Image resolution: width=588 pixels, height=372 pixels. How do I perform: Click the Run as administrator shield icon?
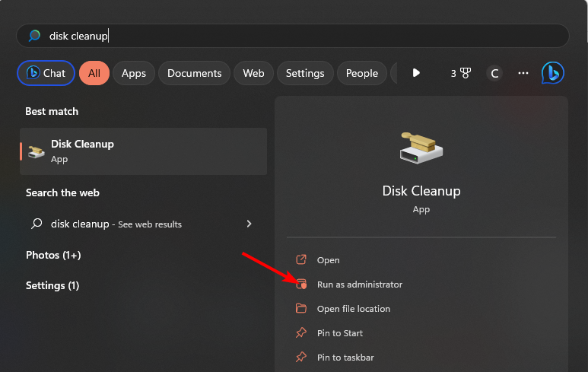click(301, 285)
